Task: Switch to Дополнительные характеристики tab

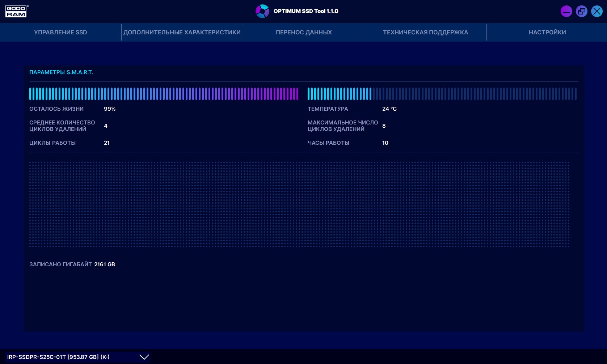Action: coord(182,32)
